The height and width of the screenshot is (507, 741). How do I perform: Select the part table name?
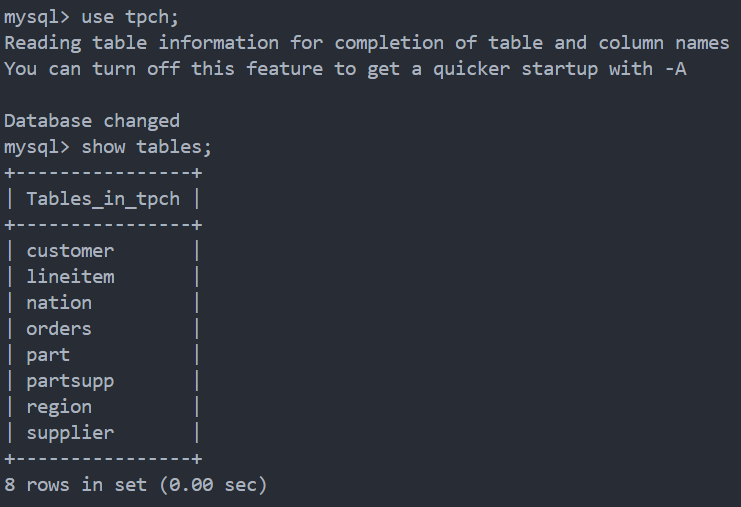48,355
